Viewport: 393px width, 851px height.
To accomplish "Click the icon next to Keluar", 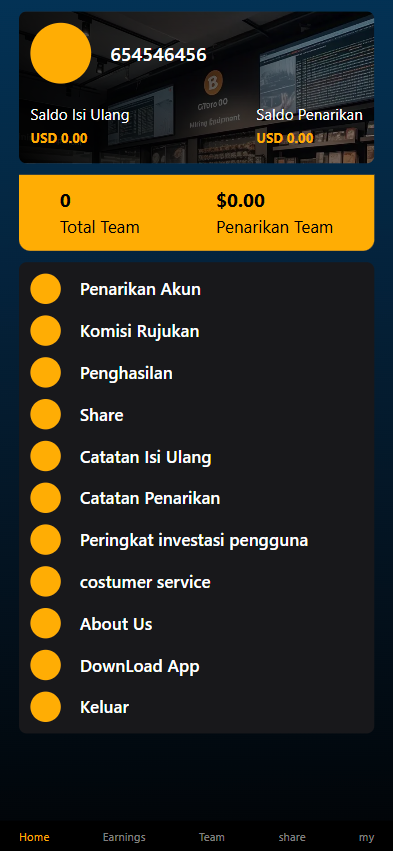I will coord(46,707).
